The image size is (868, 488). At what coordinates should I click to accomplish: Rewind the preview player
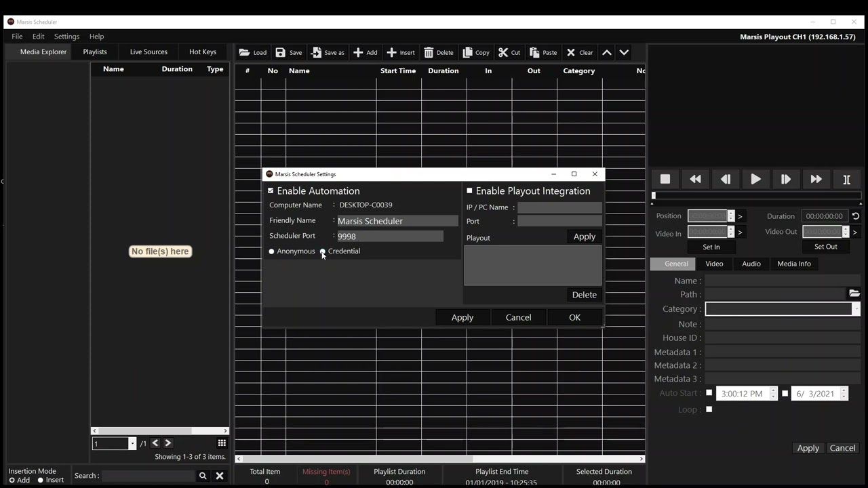pos(695,179)
